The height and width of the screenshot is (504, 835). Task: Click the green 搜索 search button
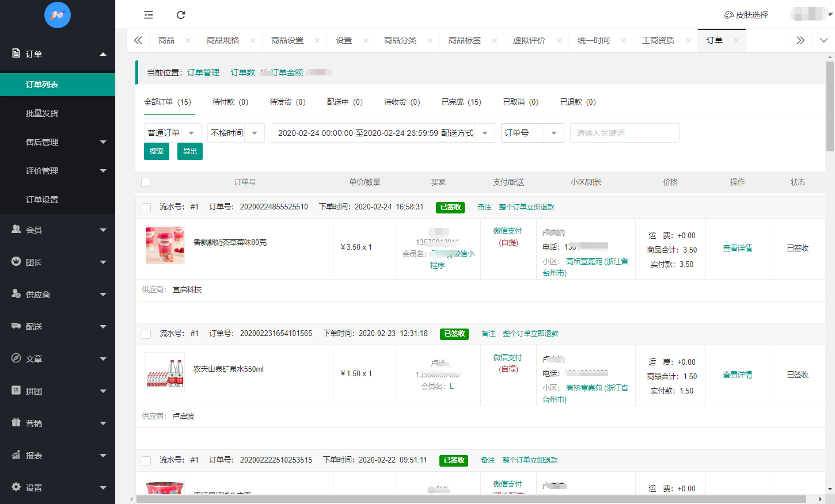click(157, 151)
